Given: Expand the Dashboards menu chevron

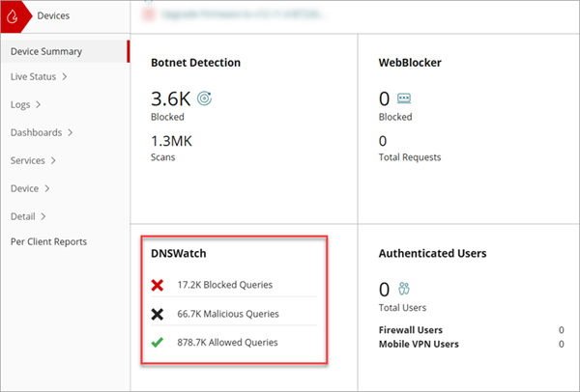Looking at the screenshot, I should tap(70, 132).
